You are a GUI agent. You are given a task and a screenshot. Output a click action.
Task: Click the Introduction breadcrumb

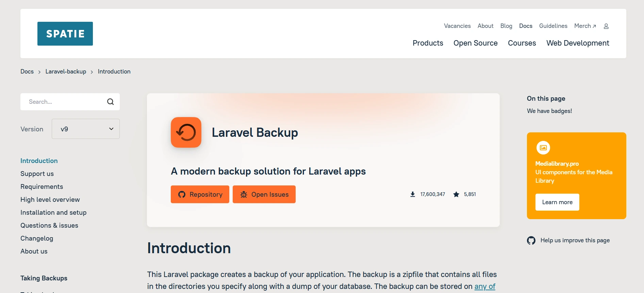pyautogui.click(x=114, y=71)
